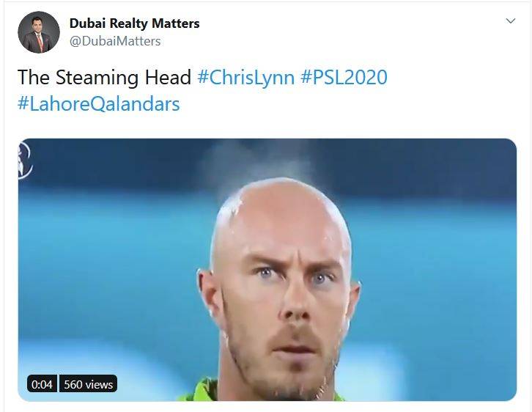Screen dimensions: 532x412
Task: Visit the @DubaiMatters handle
Action: pos(115,41)
